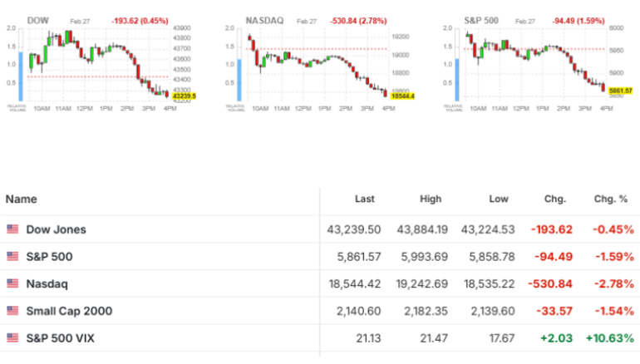Open the S&P 500 index link
Screen dimensions: 640x364
click(49, 257)
